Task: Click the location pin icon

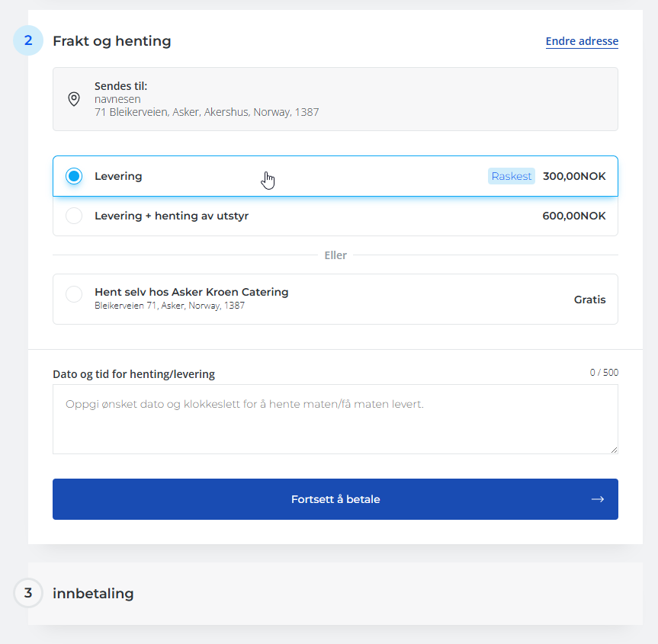Action: click(x=74, y=99)
